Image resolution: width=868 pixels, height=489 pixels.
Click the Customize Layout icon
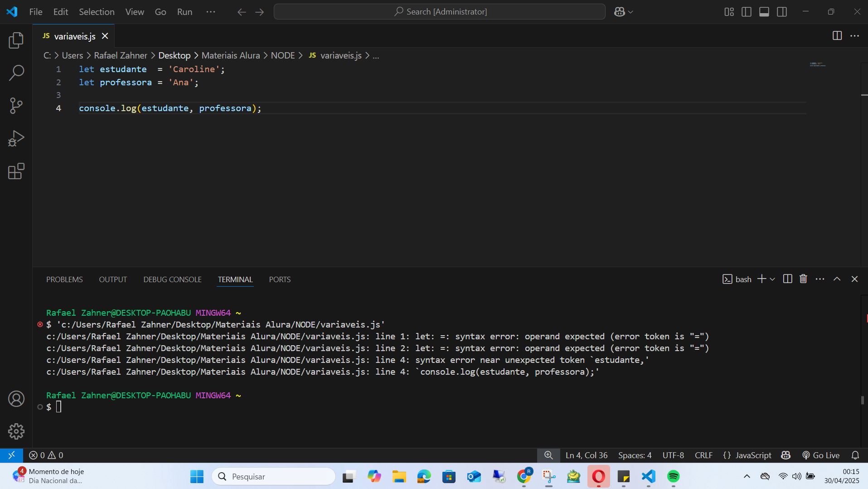(x=729, y=12)
